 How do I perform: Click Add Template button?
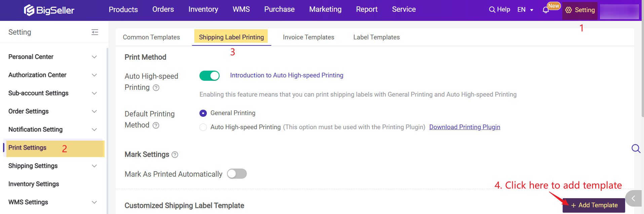[594, 205]
